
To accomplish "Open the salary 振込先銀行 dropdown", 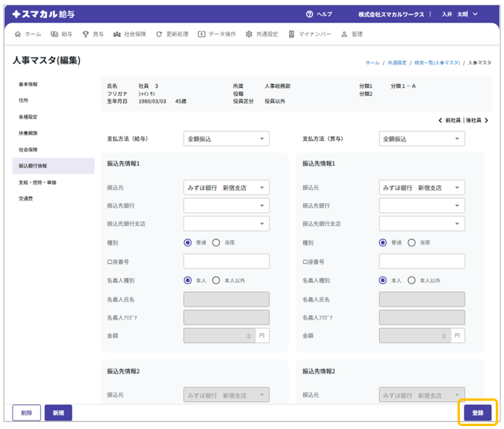I will 226,205.
